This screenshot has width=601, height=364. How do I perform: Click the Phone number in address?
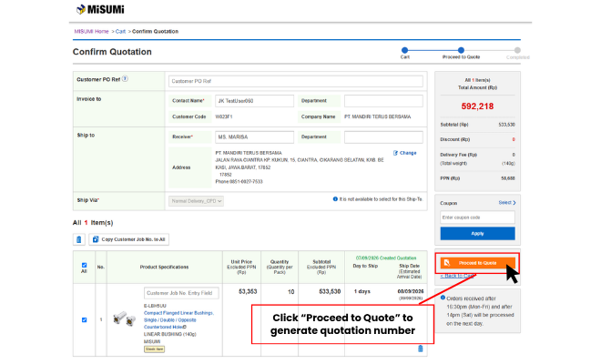239,182
